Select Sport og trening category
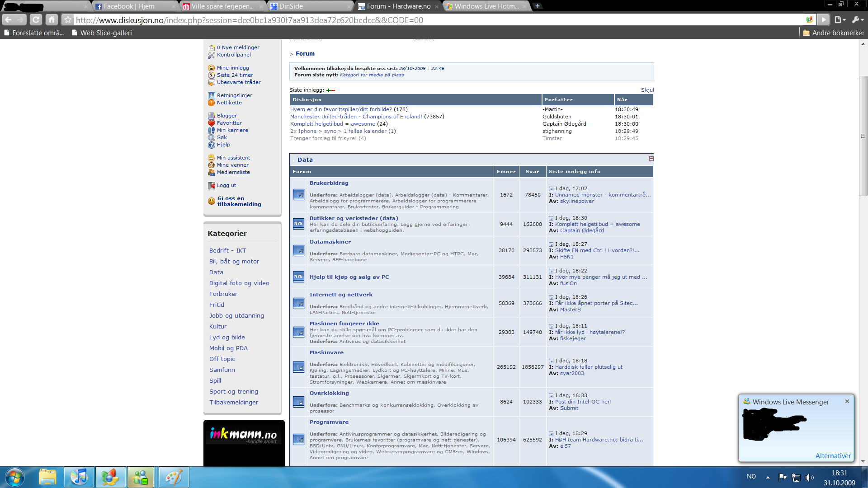The image size is (868, 488). [x=233, y=392]
